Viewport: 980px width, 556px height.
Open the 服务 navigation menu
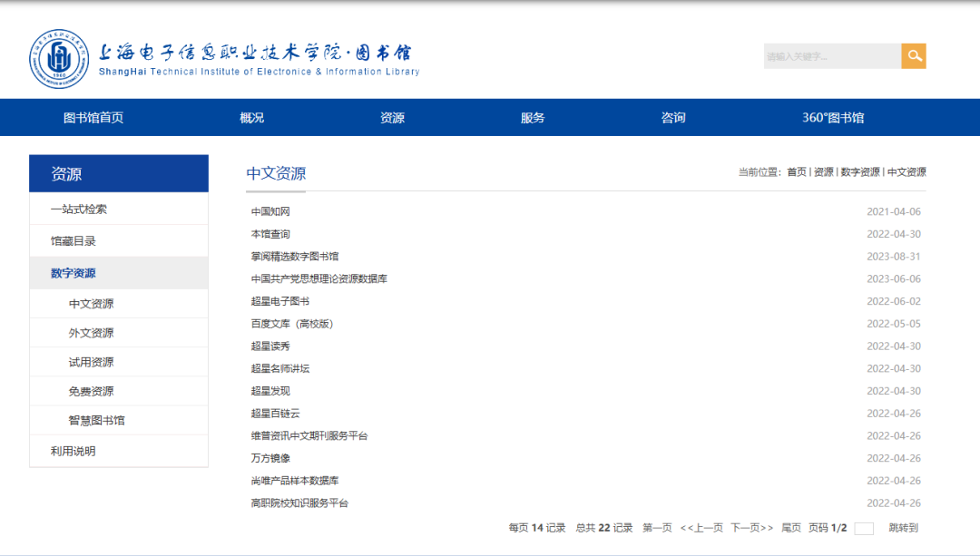(533, 118)
